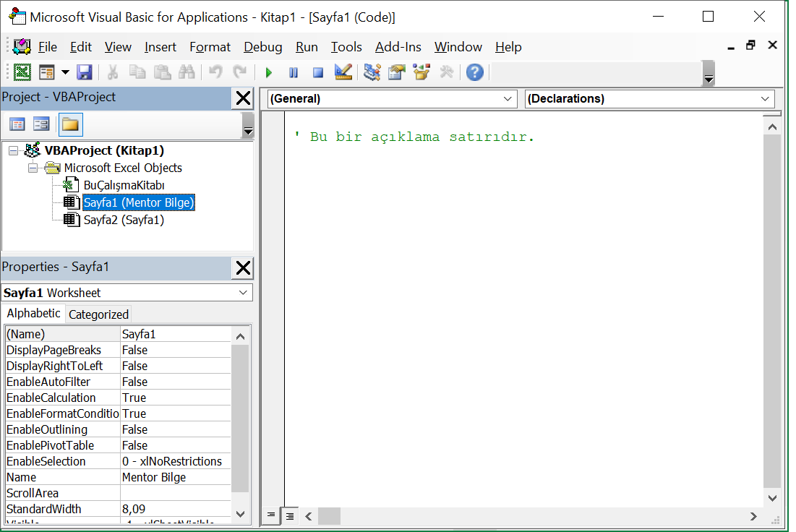Click the toolbar options overflow arrow
796x532 pixels.
(709, 74)
